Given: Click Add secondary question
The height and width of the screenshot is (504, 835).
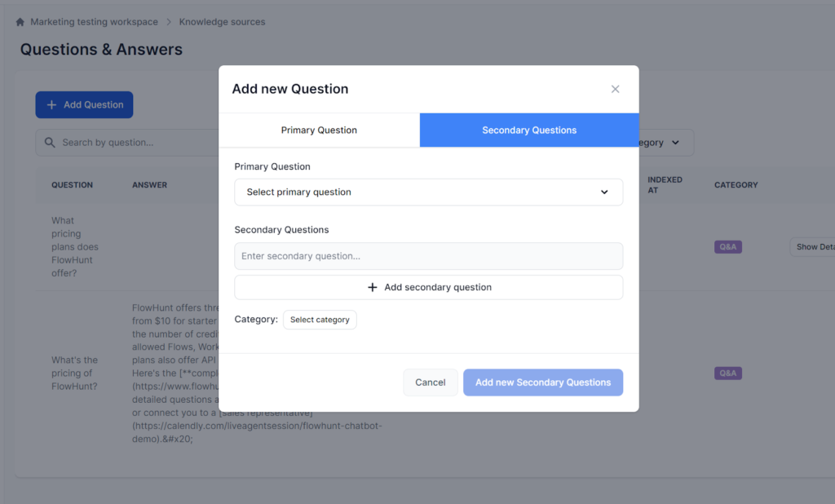Looking at the screenshot, I should tap(428, 287).
